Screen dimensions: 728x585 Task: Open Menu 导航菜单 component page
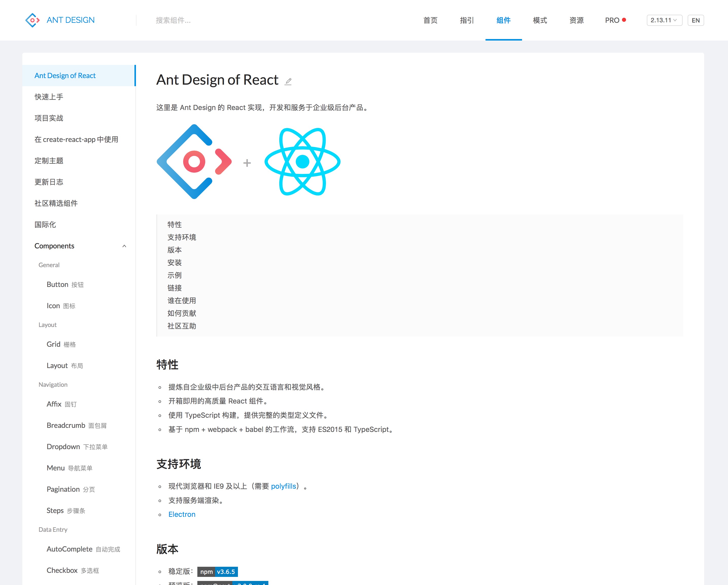point(79,468)
